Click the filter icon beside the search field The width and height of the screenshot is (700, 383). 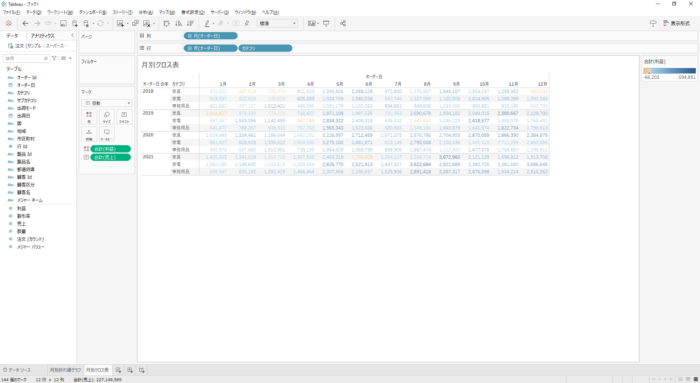54,58
